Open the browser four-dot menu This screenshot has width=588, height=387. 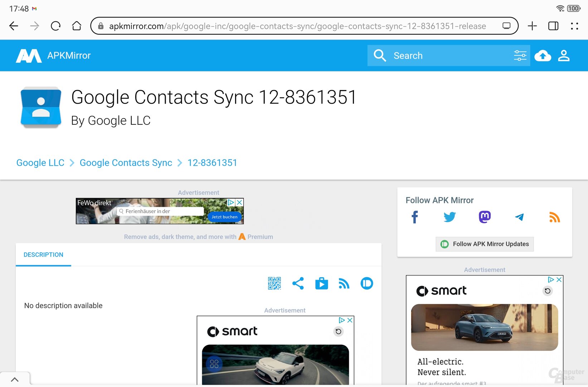(x=574, y=26)
